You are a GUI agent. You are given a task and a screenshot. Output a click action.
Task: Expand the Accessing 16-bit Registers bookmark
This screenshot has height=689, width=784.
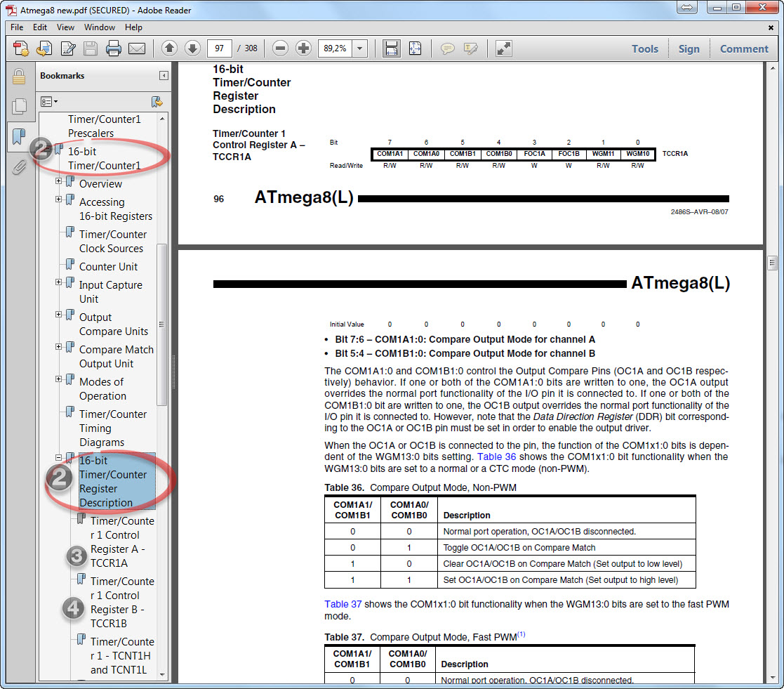58,199
